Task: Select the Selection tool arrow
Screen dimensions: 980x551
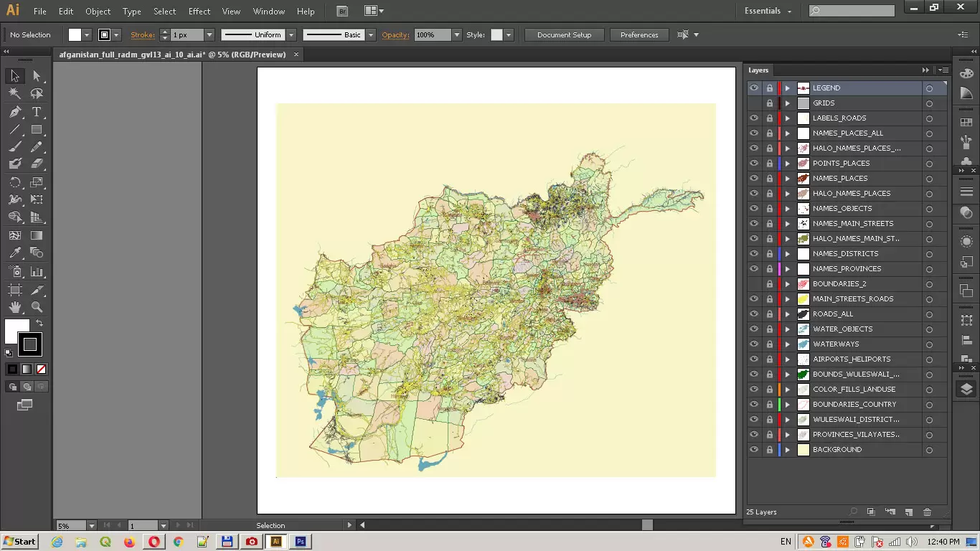Action: [x=15, y=76]
